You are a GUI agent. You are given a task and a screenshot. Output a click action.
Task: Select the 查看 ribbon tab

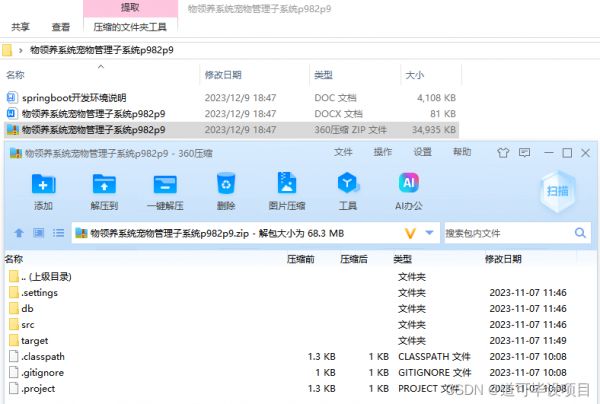[61, 27]
